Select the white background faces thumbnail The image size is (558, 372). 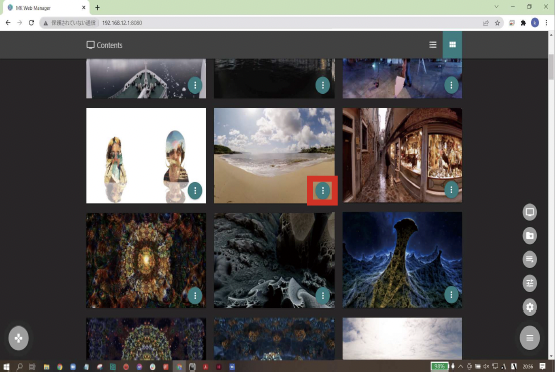click(146, 156)
